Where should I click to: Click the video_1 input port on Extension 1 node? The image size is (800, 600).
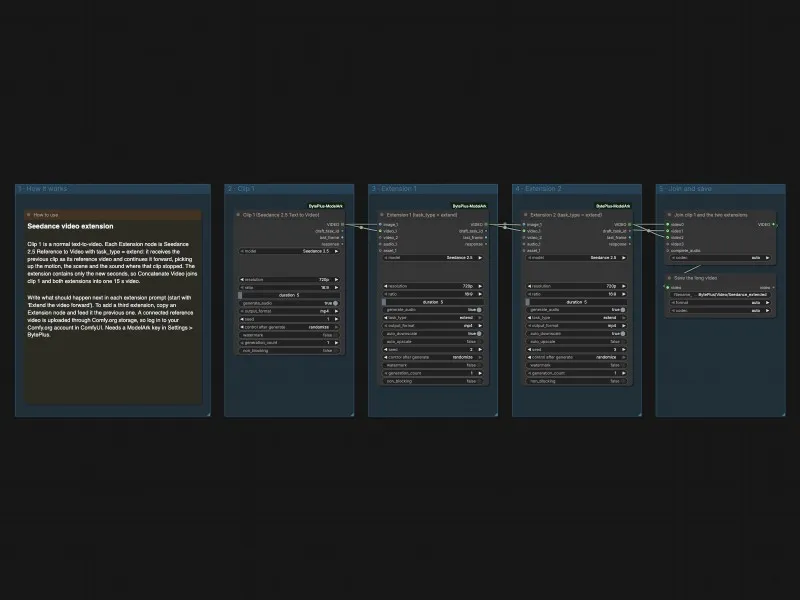(380, 231)
